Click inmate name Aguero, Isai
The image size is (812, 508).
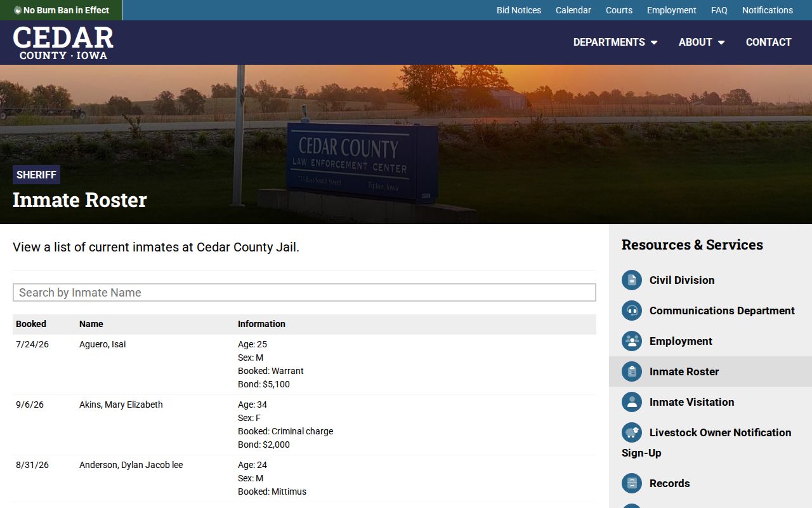[102, 344]
